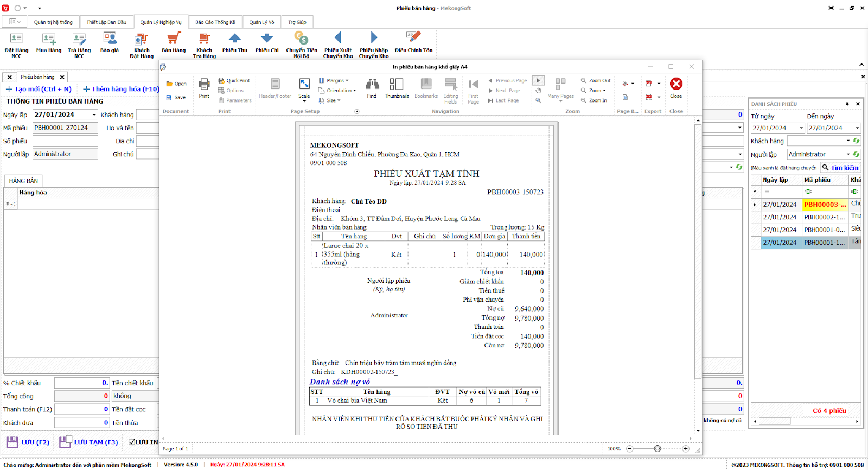
Task: Open the Quản Lý Vỏ ribbon tab
Action: [x=261, y=22]
